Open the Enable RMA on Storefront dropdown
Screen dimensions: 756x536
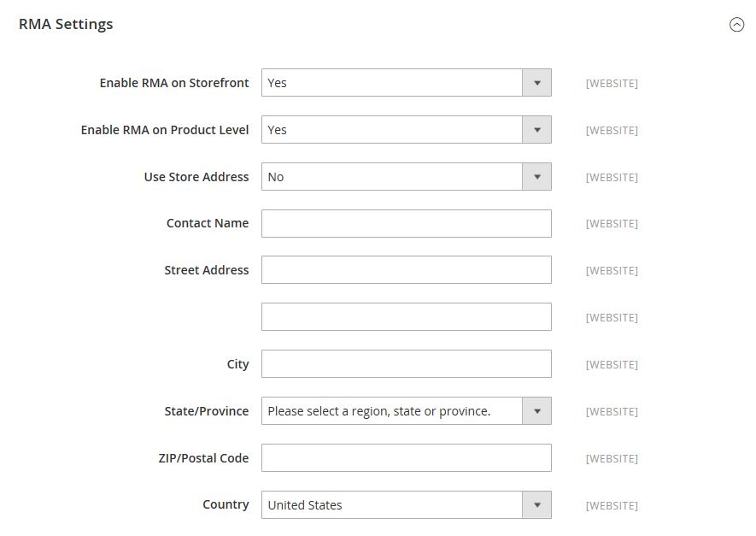point(392,83)
